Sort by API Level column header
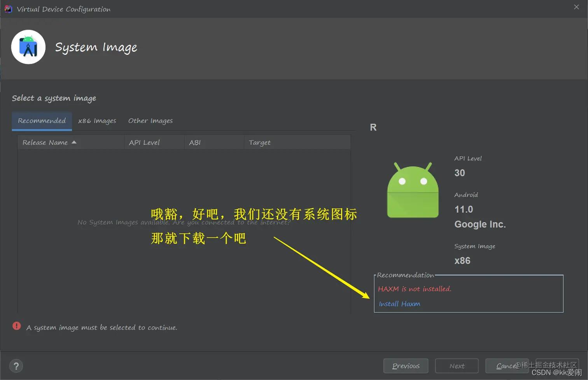Screen dimensions: 588x380 154,142
